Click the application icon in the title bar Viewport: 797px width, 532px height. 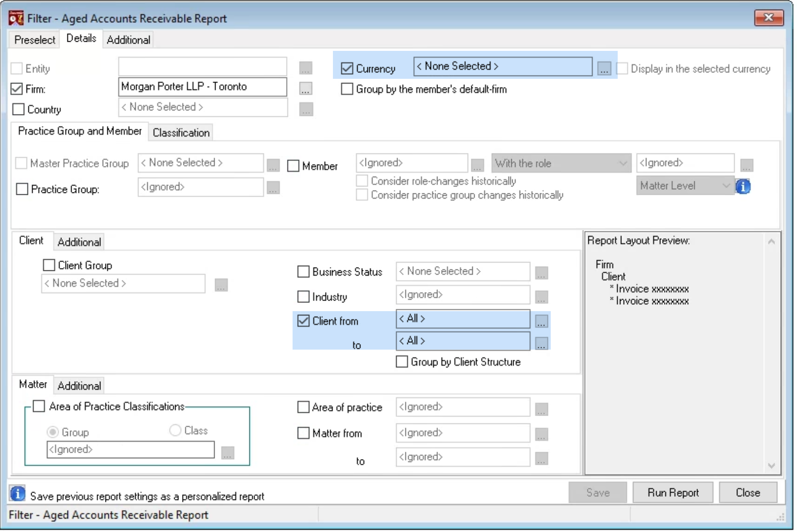(x=16, y=18)
